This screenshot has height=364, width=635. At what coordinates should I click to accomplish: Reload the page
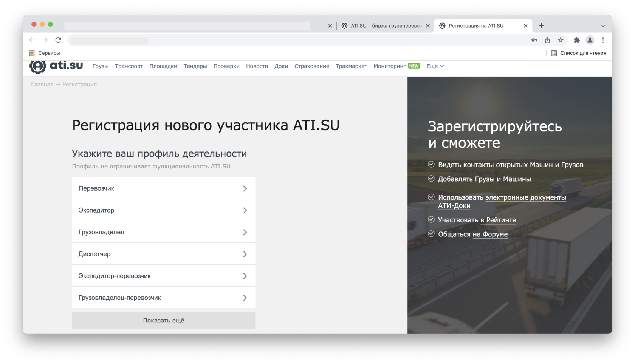point(58,40)
